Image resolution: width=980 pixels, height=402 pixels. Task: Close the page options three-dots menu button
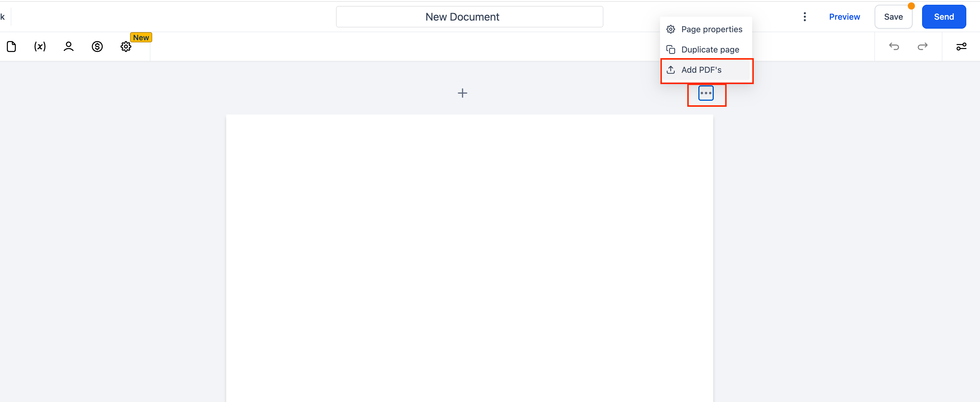pyautogui.click(x=706, y=93)
